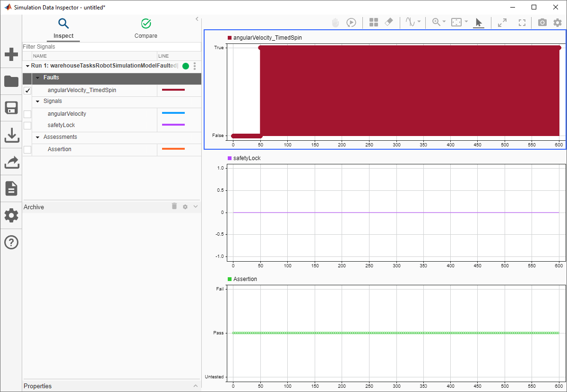Select the clear plot eraser icon
This screenshot has height=392, width=567.
389,22
